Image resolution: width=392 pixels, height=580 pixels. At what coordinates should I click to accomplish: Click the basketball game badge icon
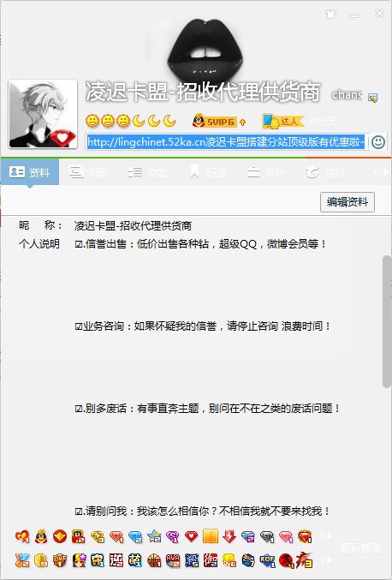click(x=154, y=560)
